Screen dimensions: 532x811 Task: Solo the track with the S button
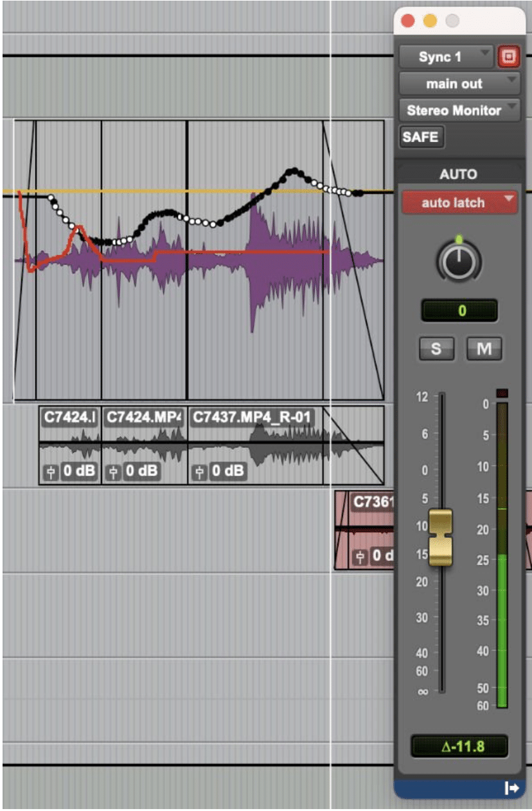(x=436, y=349)
